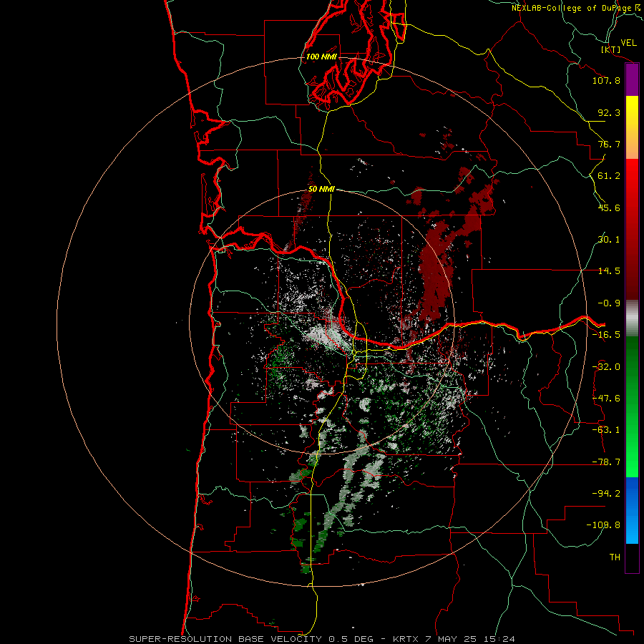Click the "7 MAY 25" date in caption
This screenshot has height=644, width=644.
451,639
